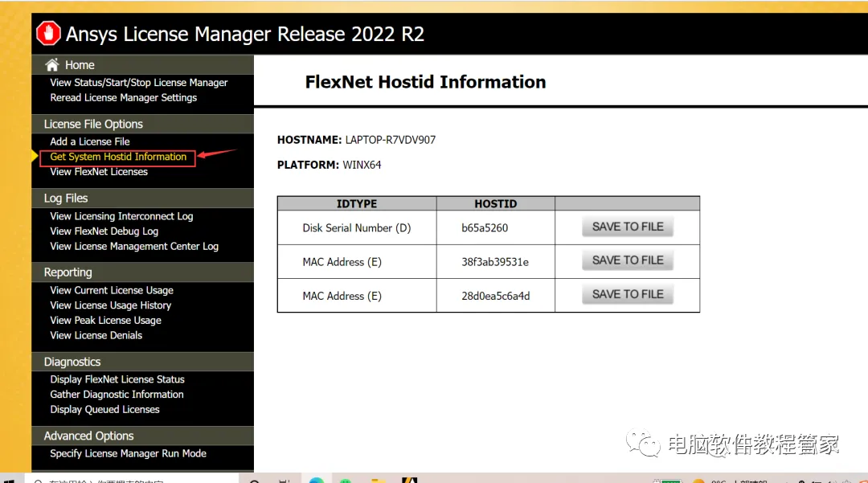Save hostid 28d0ea5c6a4d to file

click(x=628, y=294)
